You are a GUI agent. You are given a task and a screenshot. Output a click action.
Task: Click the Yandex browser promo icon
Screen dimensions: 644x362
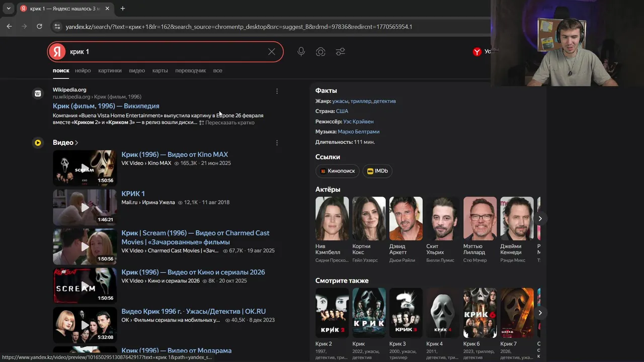477,52
